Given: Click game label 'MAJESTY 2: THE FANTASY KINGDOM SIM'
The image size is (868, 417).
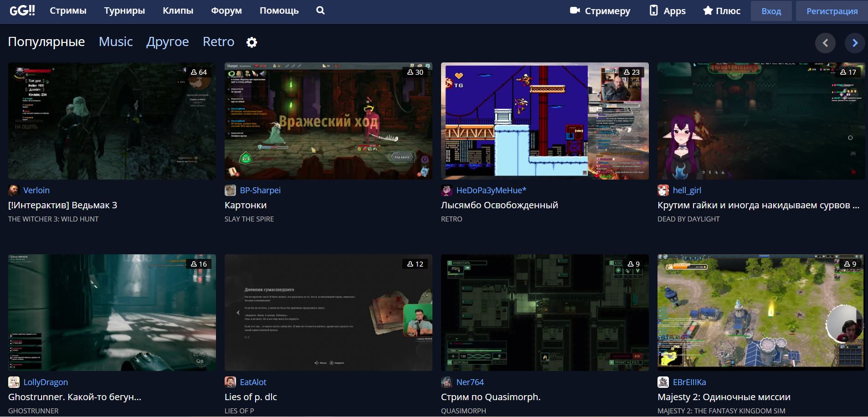Looking at the screenshot, I should pyautogui.click(x=721, y=411).
